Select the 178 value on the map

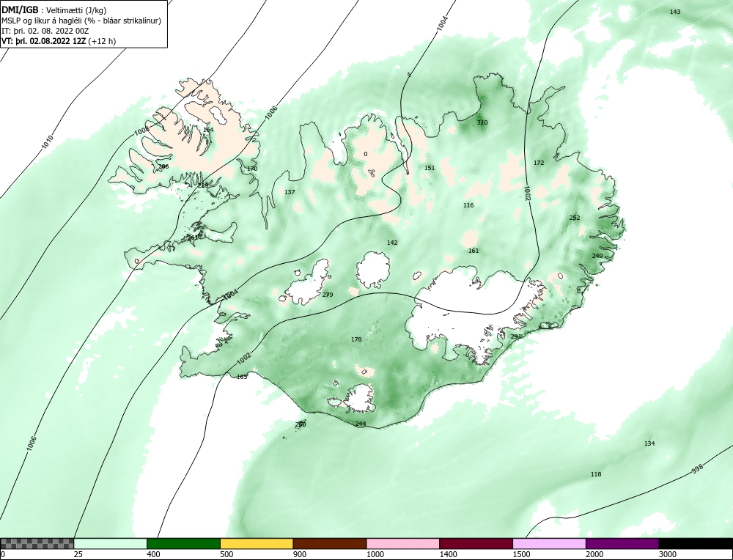(356, 339)
